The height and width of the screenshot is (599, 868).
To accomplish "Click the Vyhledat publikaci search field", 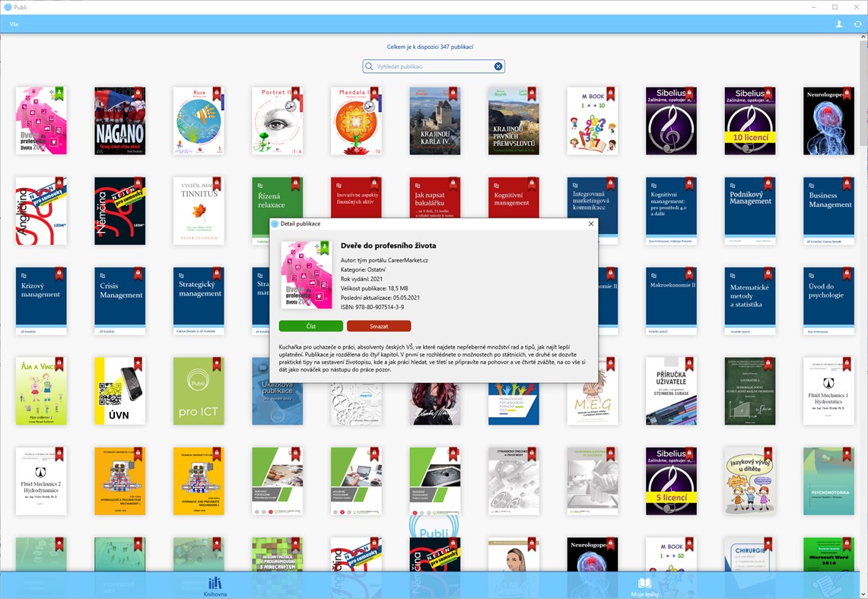I will tap(434, 66).
